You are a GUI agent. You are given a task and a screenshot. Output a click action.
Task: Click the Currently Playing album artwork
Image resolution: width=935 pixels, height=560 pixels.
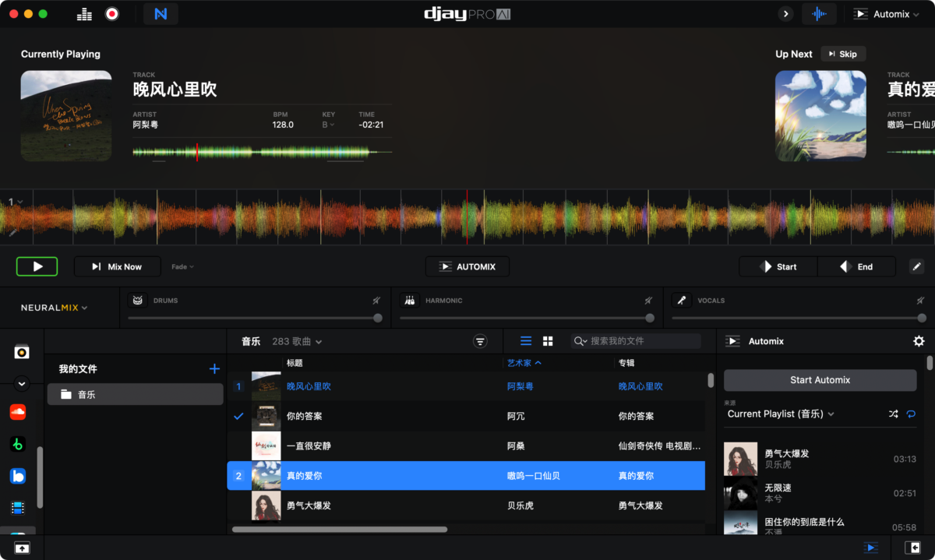coord(66,116)
